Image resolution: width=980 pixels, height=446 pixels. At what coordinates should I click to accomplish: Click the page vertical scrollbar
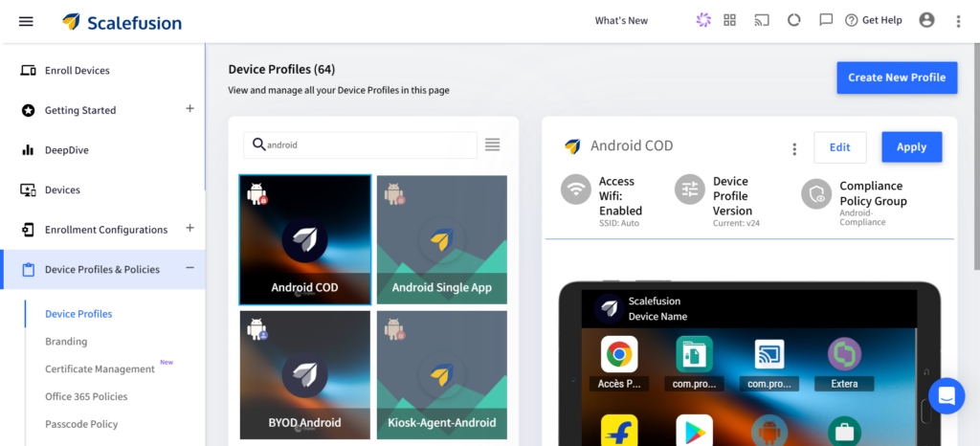[976, 156]
